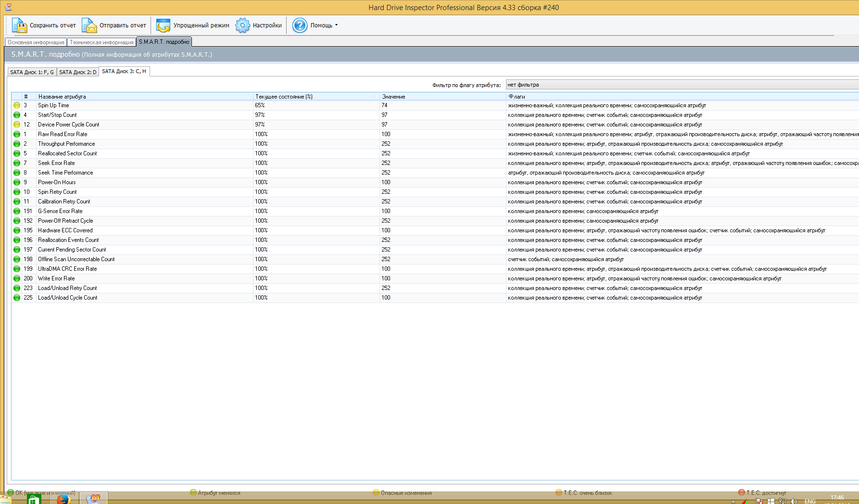Click the blue Help question mark icon
Viewport: 859px width, 504px height.
pyautogui.click(x=300, y=25)
